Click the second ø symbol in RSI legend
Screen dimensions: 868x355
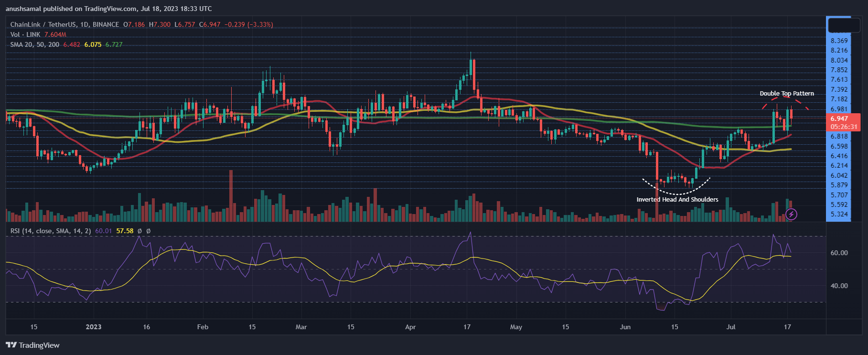pos(148,231)
